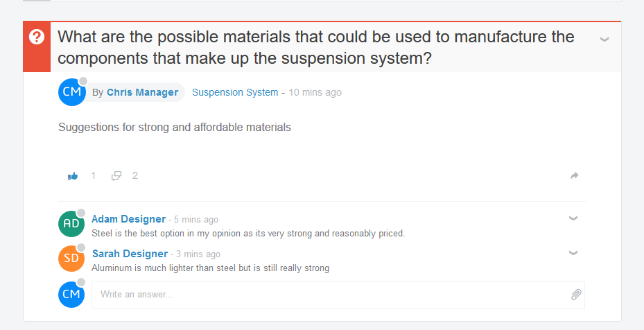Click the like count number 1

[x=94, y=176]
